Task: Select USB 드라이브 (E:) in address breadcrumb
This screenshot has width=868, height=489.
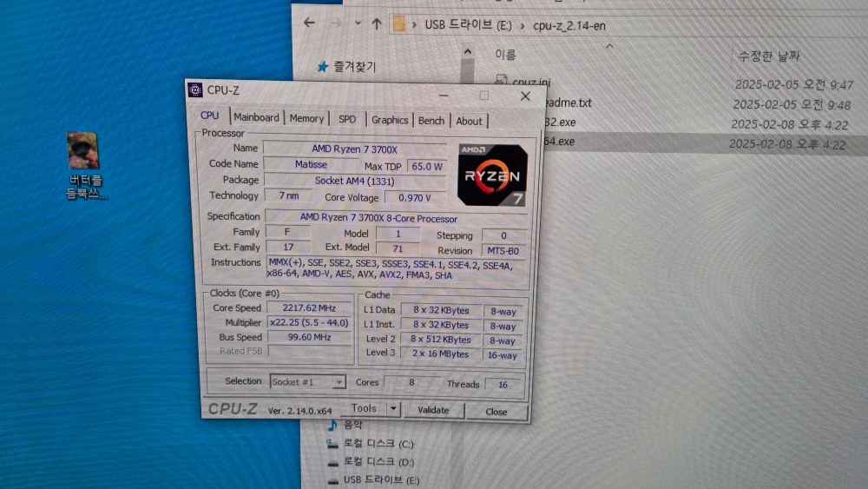Action: (468, 25)
